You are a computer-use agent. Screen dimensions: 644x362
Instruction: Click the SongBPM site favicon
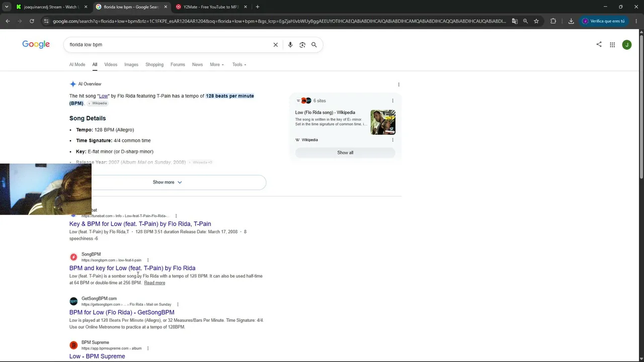pyautogui.click(x=73, y=257)
